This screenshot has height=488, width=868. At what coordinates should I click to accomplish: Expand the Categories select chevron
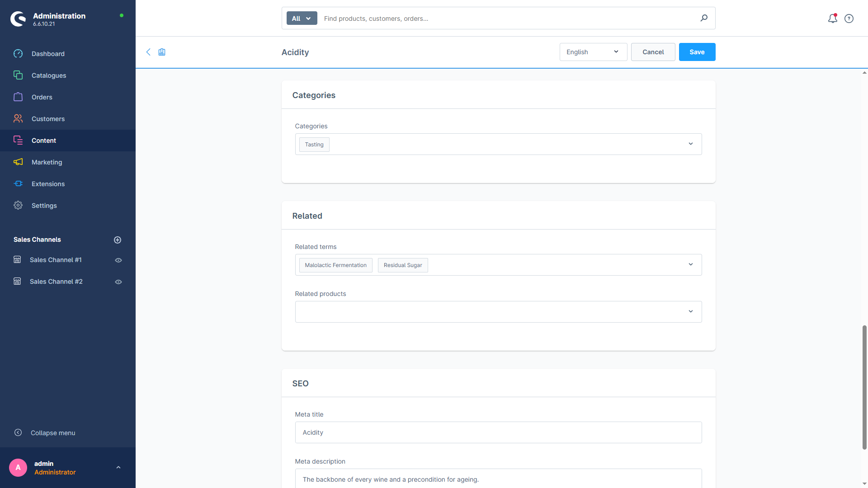[691, 144]
